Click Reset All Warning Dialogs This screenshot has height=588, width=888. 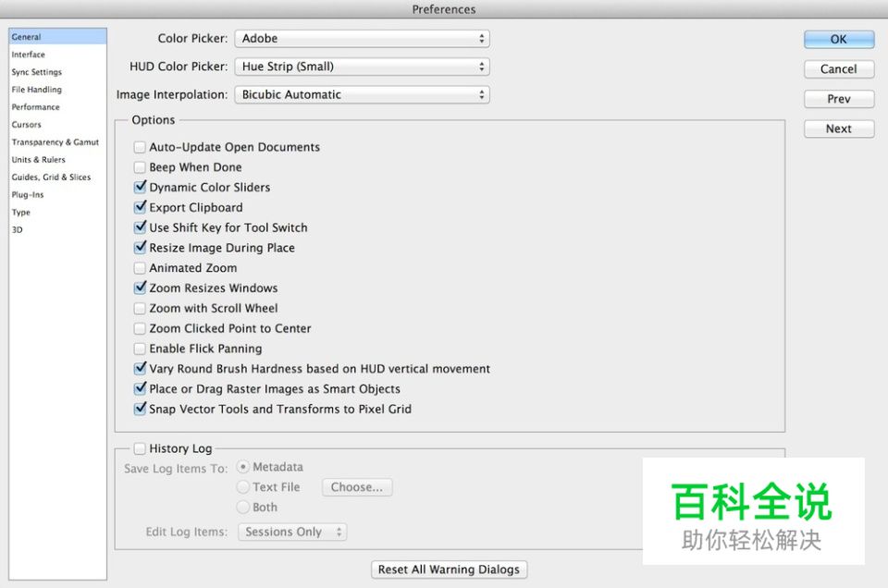[449, 569]
